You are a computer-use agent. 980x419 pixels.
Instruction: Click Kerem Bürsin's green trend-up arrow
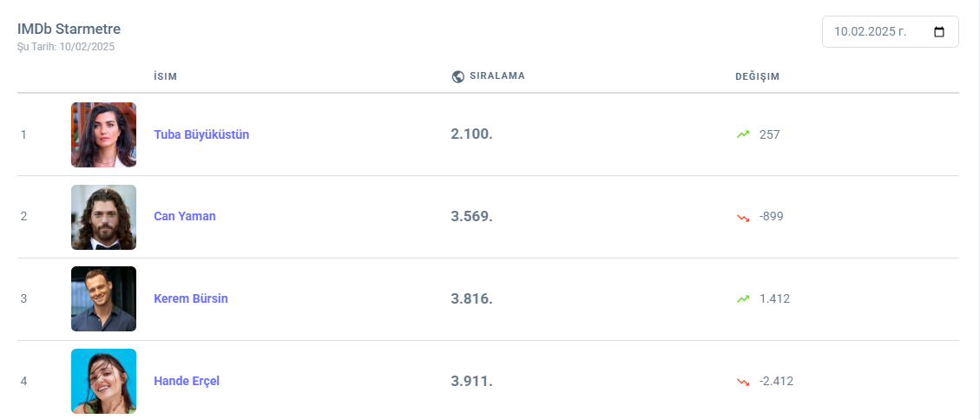(x=743, y=298)
